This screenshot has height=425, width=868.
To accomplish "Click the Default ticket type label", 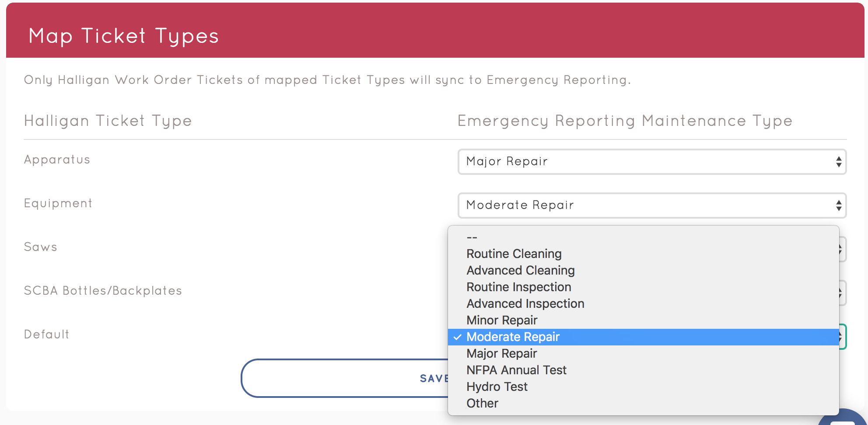I will coord(46,334).
